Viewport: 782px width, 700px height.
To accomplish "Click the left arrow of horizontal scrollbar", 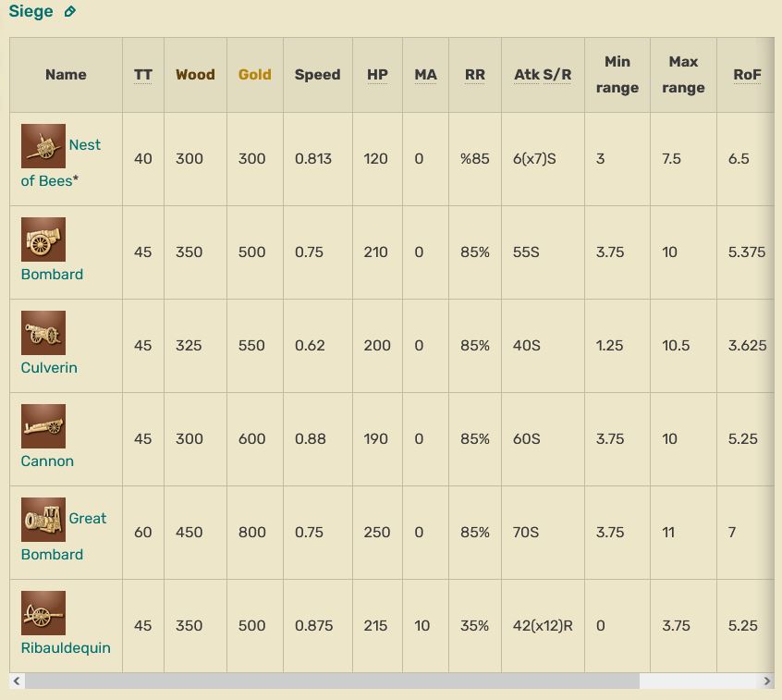I will click(17, 681).
